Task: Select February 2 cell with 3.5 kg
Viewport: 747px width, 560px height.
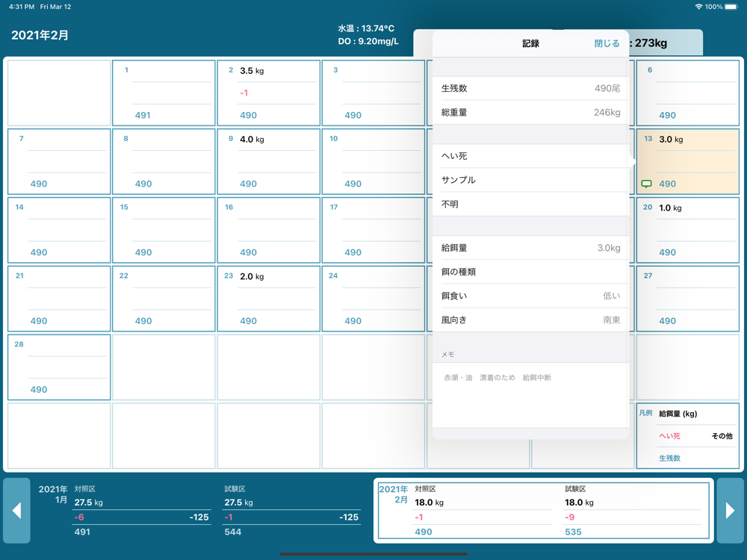Action: click(269, 93)
